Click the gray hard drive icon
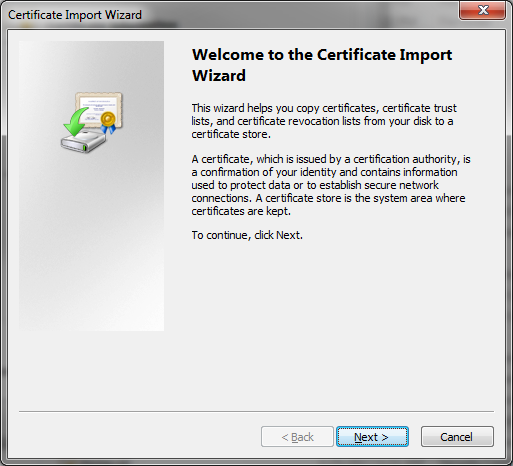513x466 pixels. 83,142
